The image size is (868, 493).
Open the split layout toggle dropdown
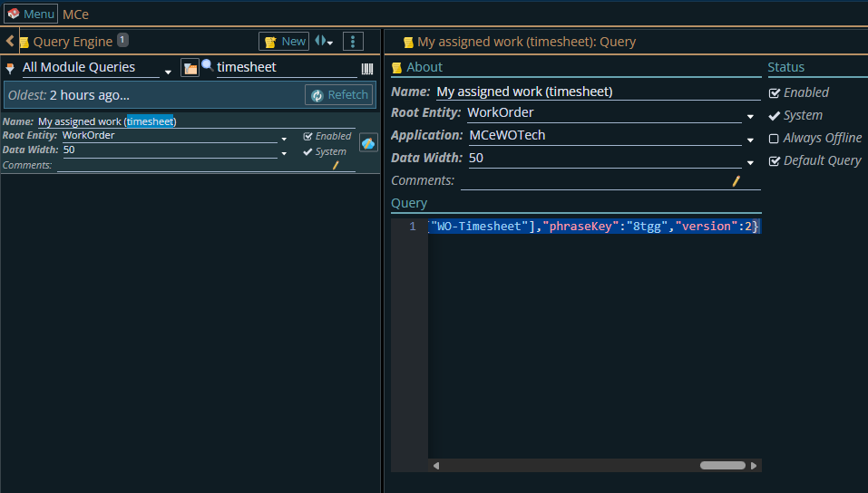click(324, 41)
